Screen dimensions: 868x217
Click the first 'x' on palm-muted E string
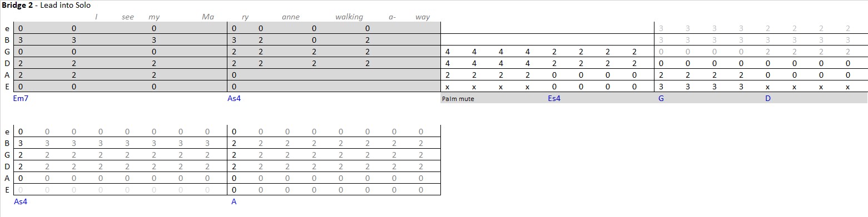448,87
